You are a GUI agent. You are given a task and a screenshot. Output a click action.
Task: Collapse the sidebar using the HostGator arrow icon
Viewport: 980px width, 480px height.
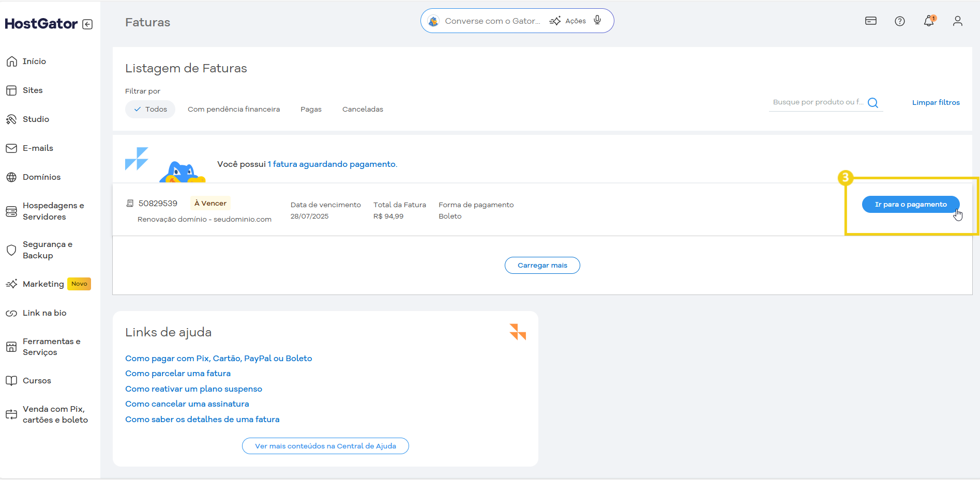[87, 24]
